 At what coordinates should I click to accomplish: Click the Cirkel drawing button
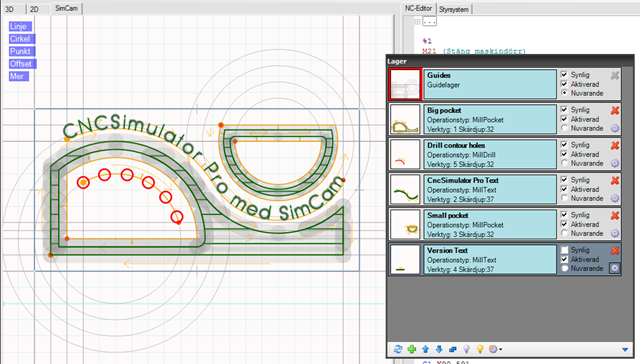point(20,39)
